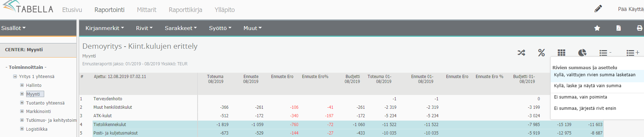Image resolution: width=644 pixels, height=137 pixels.
Task: Click the grid table view icon
Action: [x=561, y=53]
